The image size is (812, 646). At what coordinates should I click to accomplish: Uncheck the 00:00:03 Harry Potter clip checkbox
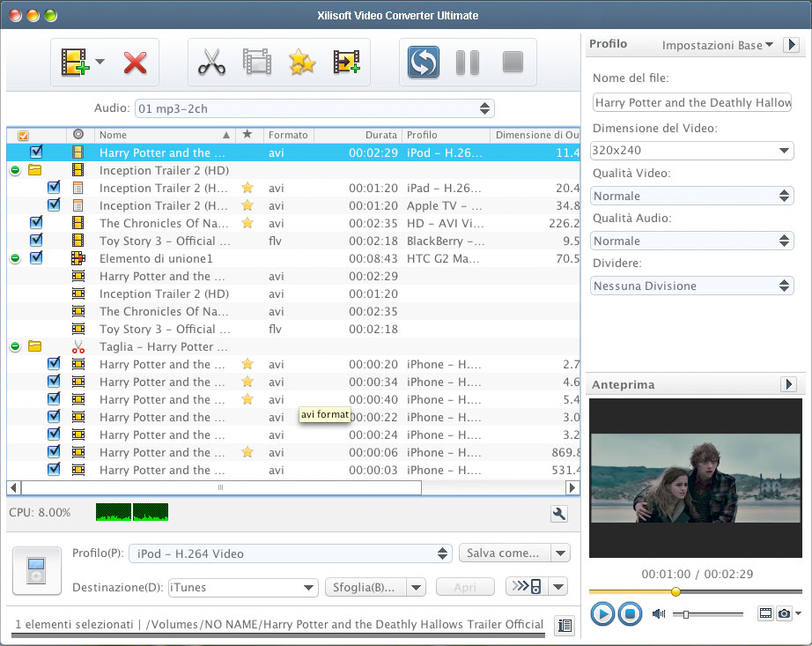pos(54,470)
